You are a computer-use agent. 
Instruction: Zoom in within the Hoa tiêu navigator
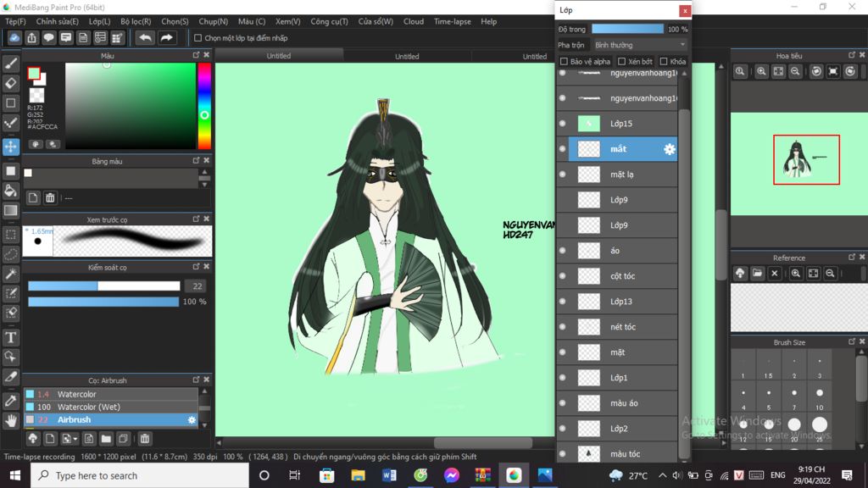point(761,71)
